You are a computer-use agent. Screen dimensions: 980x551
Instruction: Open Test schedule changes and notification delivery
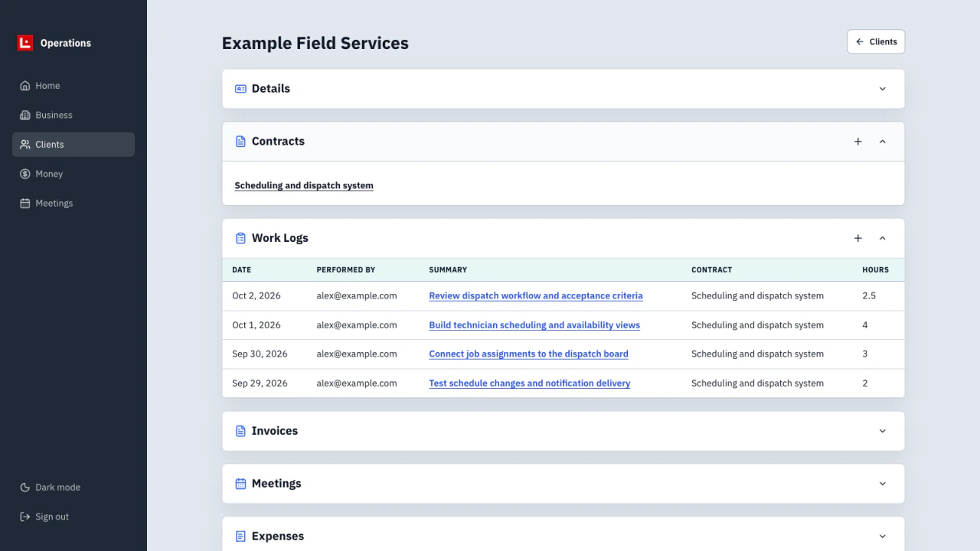pos(530,383)
